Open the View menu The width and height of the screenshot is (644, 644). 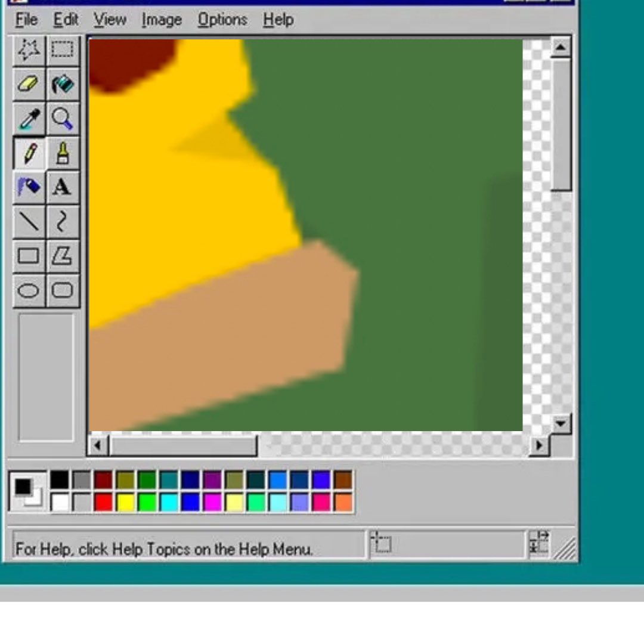click(110, 20)
